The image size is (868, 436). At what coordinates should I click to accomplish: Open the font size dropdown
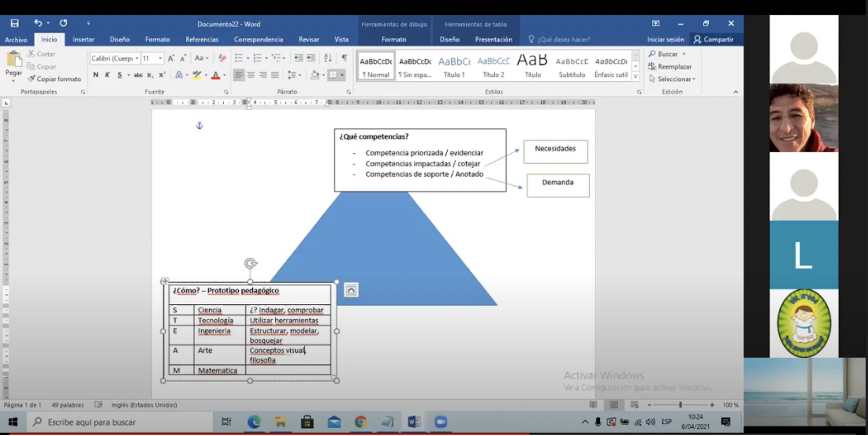[160, 58]
